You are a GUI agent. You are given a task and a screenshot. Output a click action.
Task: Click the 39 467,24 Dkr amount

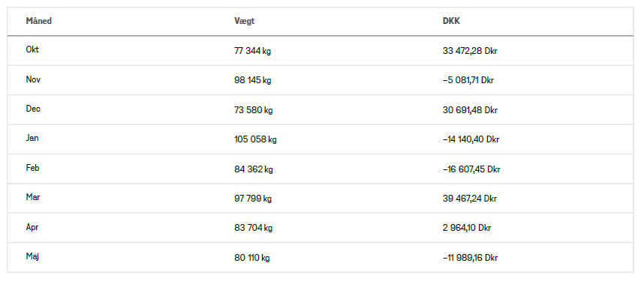click(470, 199)
